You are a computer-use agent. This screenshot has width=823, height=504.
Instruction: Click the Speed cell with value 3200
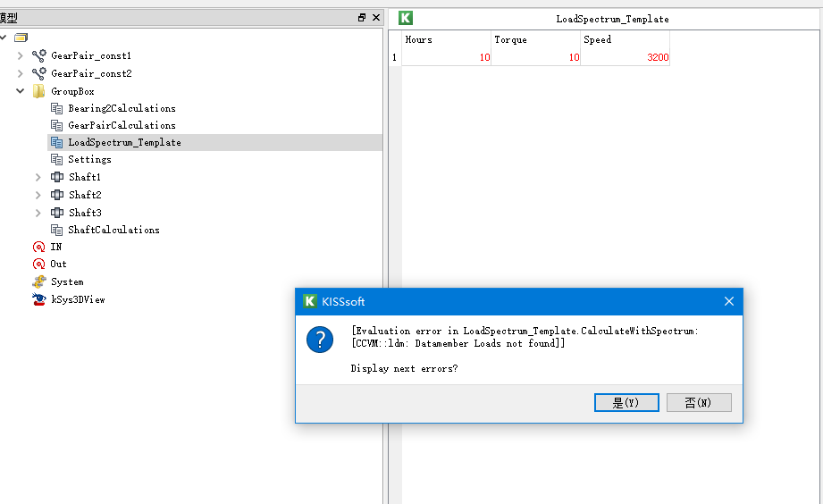click(625, 57)
